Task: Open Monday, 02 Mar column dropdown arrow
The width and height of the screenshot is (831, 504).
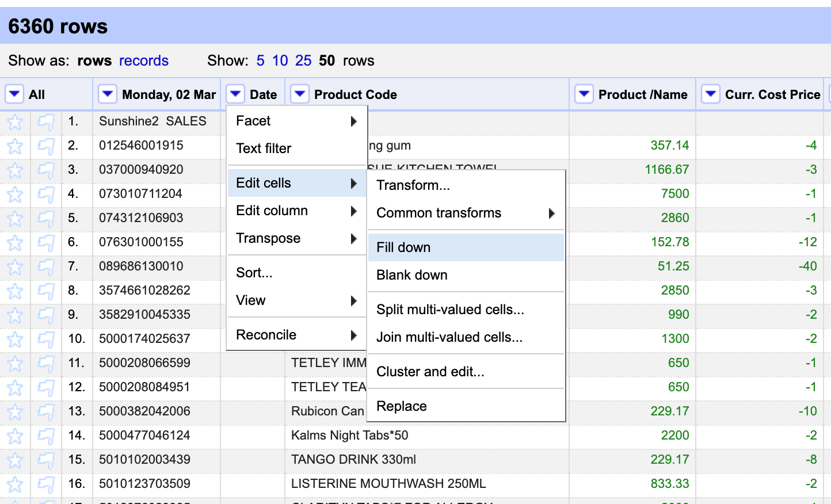Action: point(108,94)
